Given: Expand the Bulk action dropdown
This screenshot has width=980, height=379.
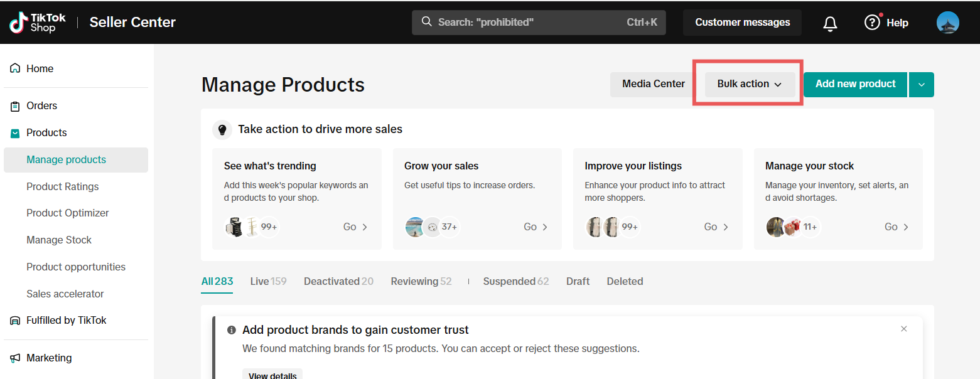Looking at the screenshot, I should [x=750, y=84].
